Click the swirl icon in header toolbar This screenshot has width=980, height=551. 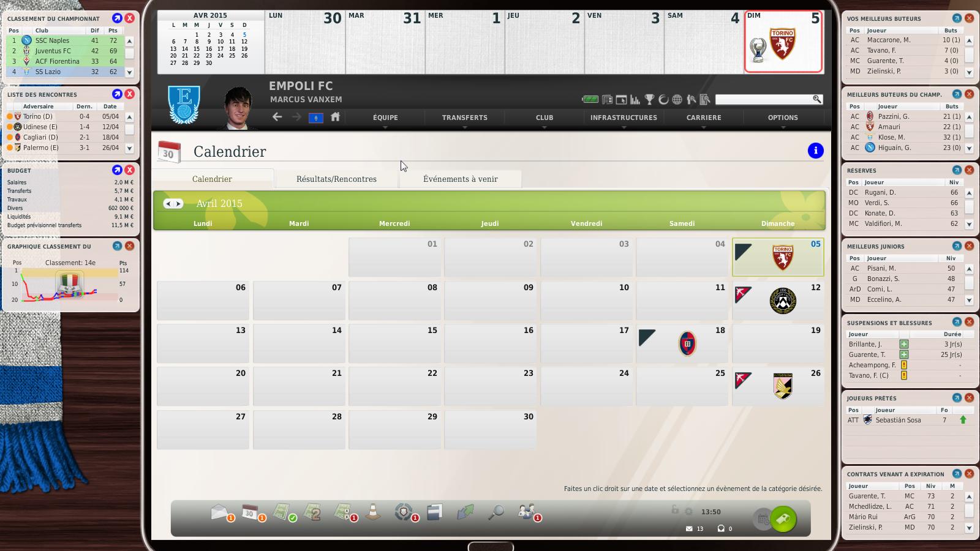tap(663, 99)
